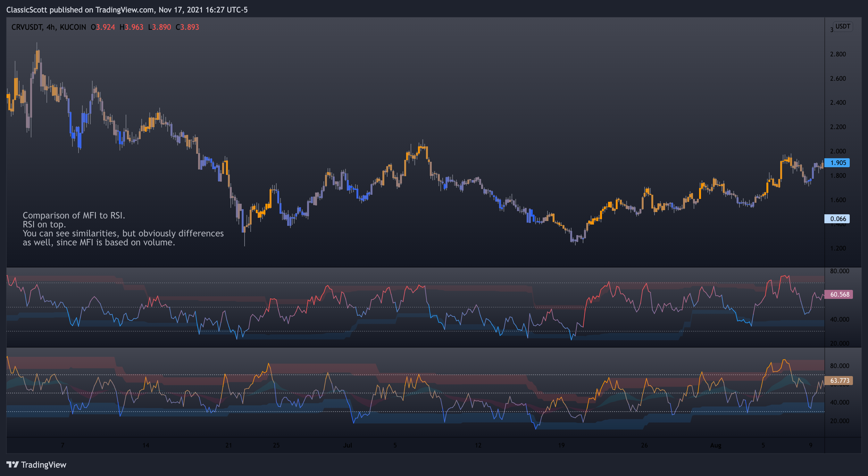This screenshot has height=476, width=868.
Task: Click the MFI value label 63.773
Action: 839,381
